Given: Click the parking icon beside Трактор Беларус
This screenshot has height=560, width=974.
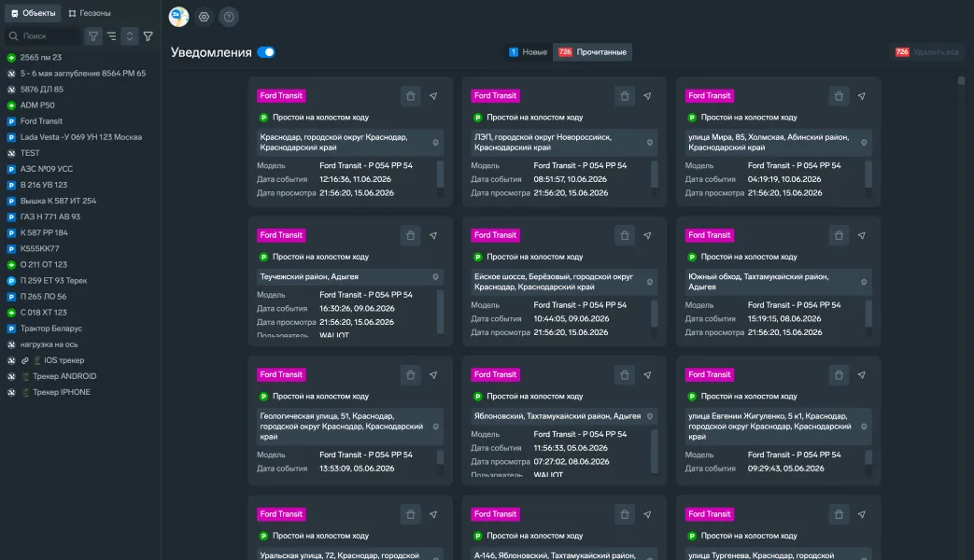Looking at the screenshot, I should (x=11, y=329).
